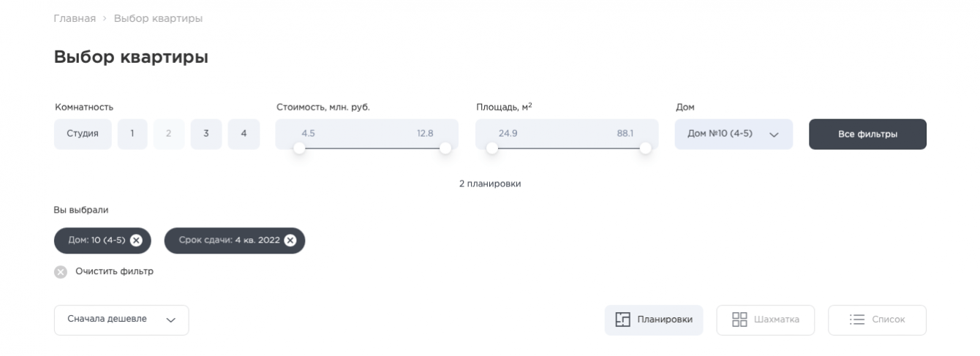Click the chevron in the Дом selector
This screenshot has height=356, width=980.
[x=774, y=135]
